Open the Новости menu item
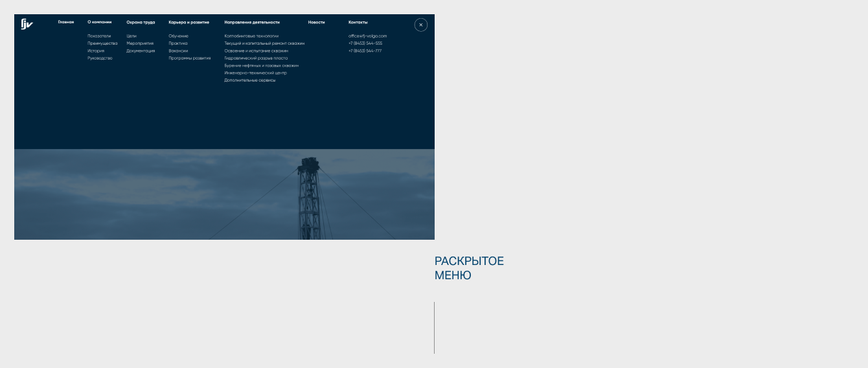The height and width of the screenshot is (368, 868). click(x=317, y=22)
